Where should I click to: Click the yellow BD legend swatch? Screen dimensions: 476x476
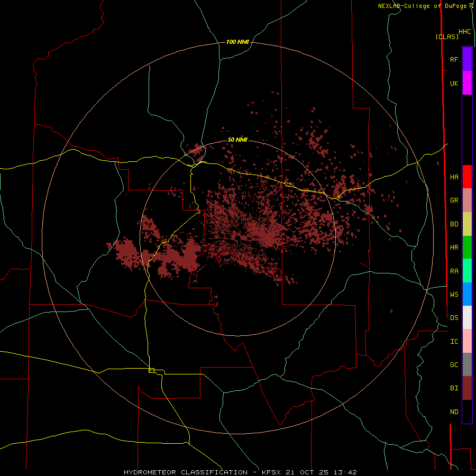(467, 224)
